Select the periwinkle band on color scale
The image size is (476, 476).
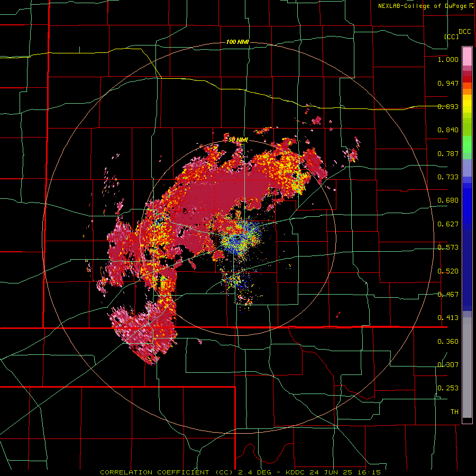[x=467, y=168]
